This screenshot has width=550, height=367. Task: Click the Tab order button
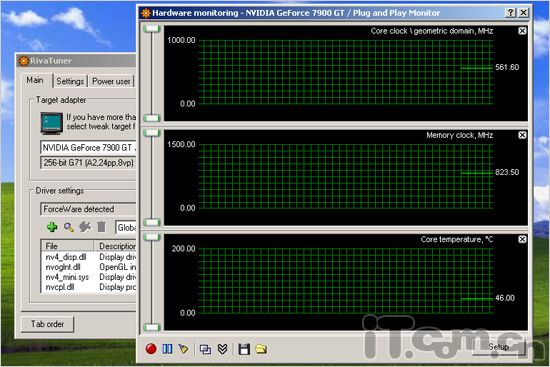click(47, 324)
